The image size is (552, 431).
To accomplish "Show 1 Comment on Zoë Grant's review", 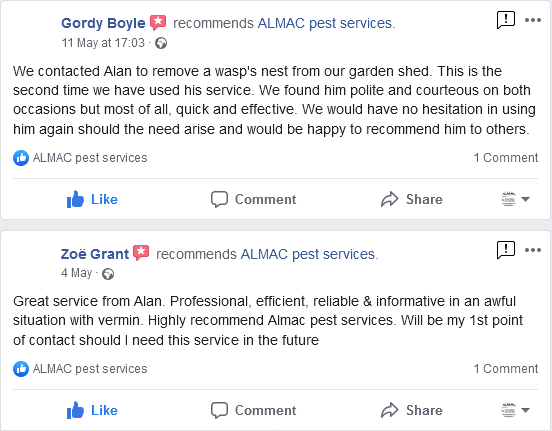I will 506,369.
